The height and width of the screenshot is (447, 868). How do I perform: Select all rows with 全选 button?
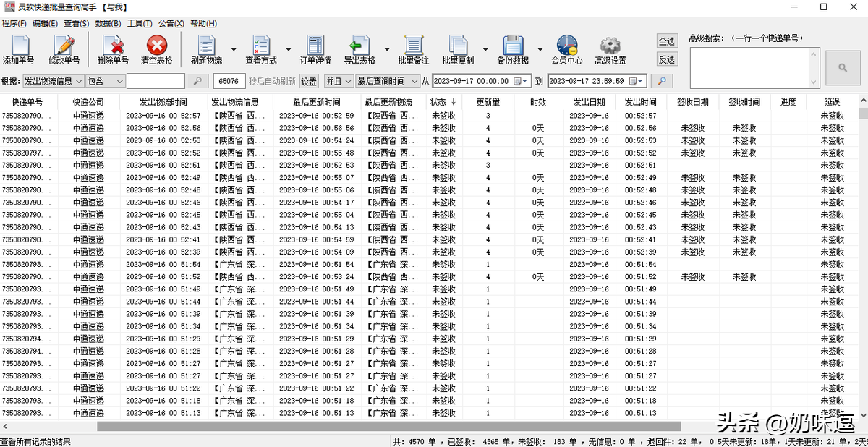coord(667,42)
